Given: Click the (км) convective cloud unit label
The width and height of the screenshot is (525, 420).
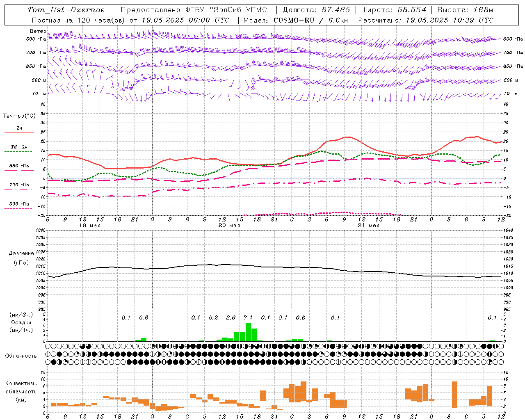Looking at the screenshot, I should pyautogui.click(x=21, y=399).
